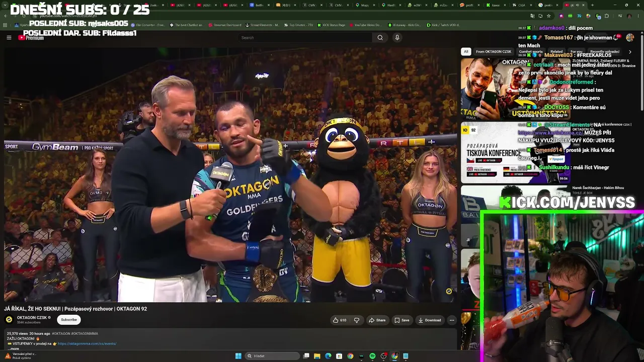This screenshot has width=644, height=362.
Task: Open OKTAGON CZSK channel avatar
Action: tap(9, 320)
